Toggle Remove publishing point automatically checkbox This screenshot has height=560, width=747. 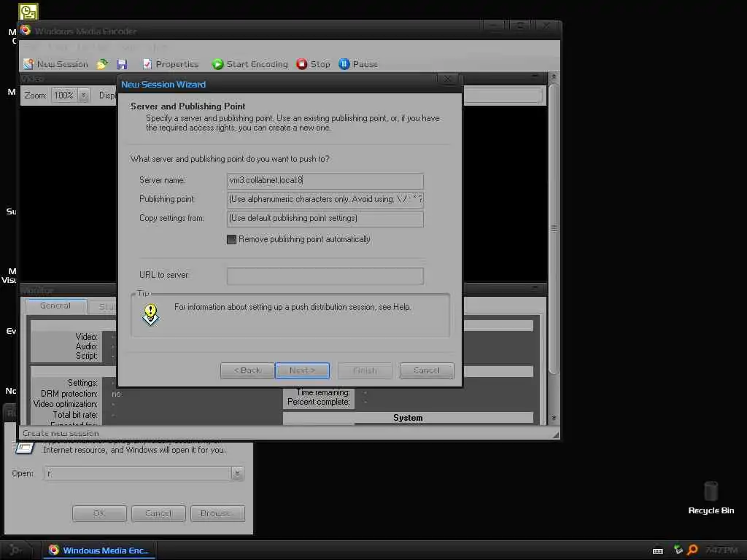click(x=231, y=239)
